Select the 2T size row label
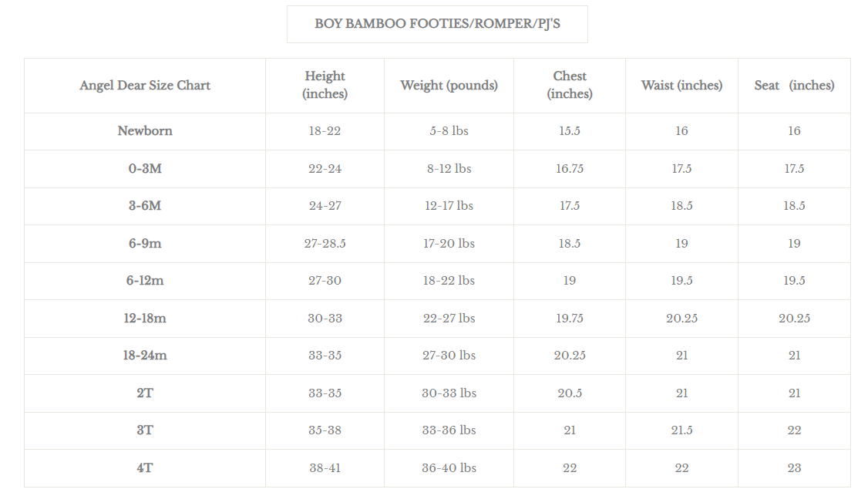 (145, 393)
